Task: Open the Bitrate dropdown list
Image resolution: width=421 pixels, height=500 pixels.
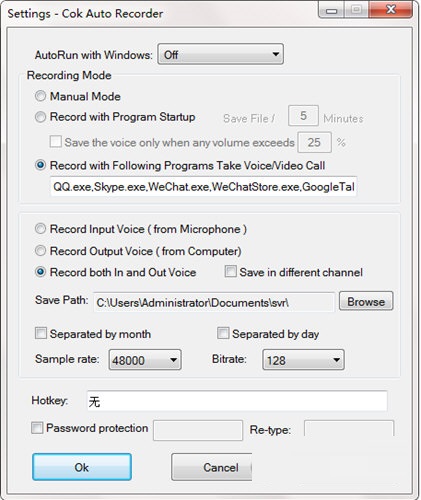Action: [303, 360]
